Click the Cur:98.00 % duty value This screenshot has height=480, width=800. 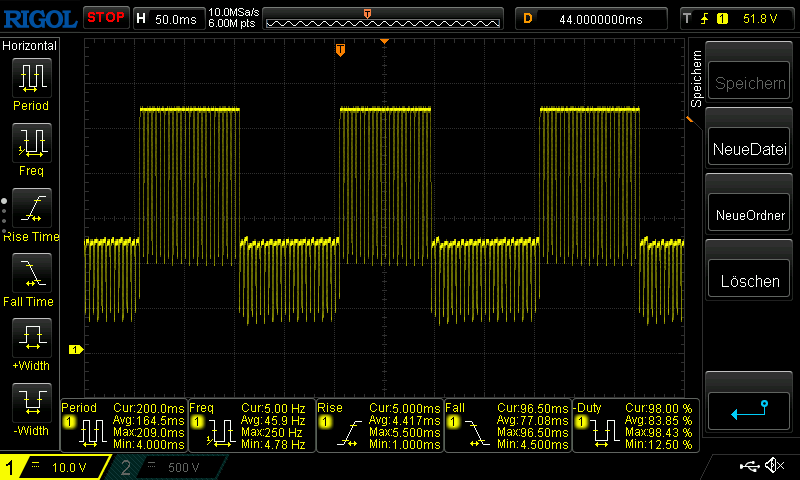[659, 409]
